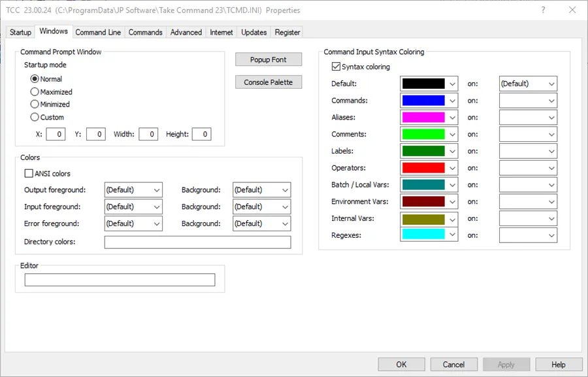The width and height of the screenshot is (588, 377).
Task: Disable Syntax coloring
Action: point(335,66)
